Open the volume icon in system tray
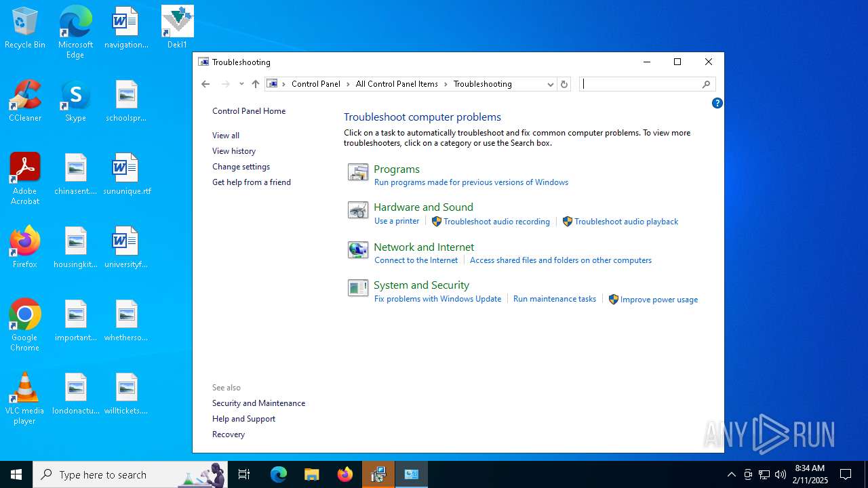Image resolution: width=868 pixels, height=488 pixels. pos(781,474)
